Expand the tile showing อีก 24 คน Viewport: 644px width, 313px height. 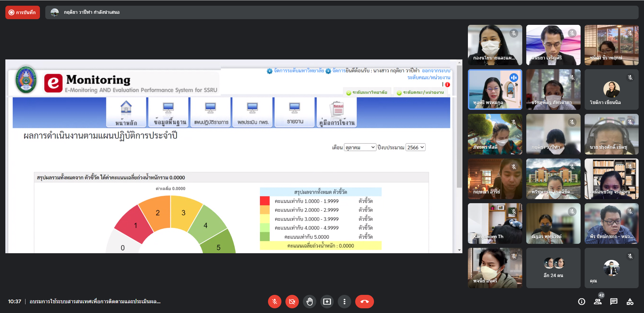[553, 268]
